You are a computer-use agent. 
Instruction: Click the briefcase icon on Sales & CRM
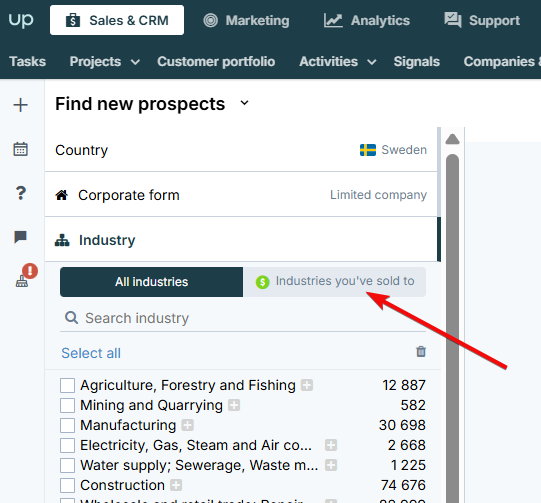click(73, 20)
